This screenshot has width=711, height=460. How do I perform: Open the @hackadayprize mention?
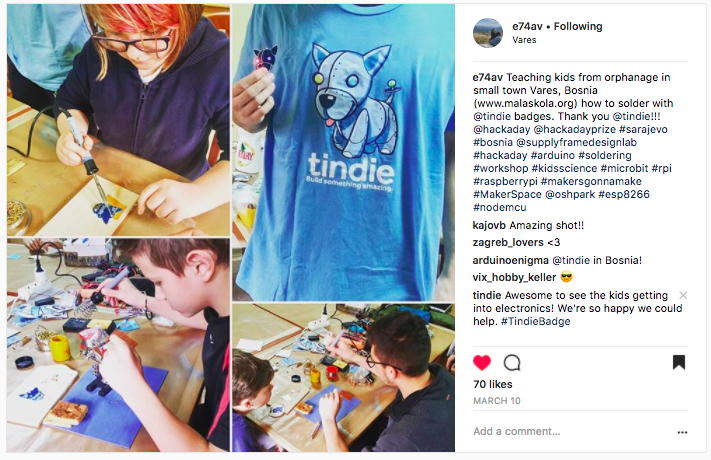click(575, 129)
